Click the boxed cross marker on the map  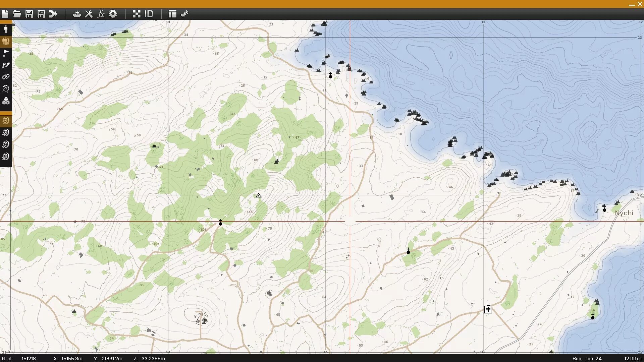[488, 309]
